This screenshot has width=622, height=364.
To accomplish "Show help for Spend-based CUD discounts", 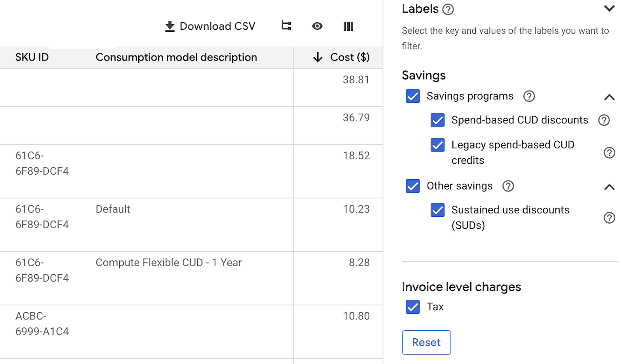I will point(603,120).
